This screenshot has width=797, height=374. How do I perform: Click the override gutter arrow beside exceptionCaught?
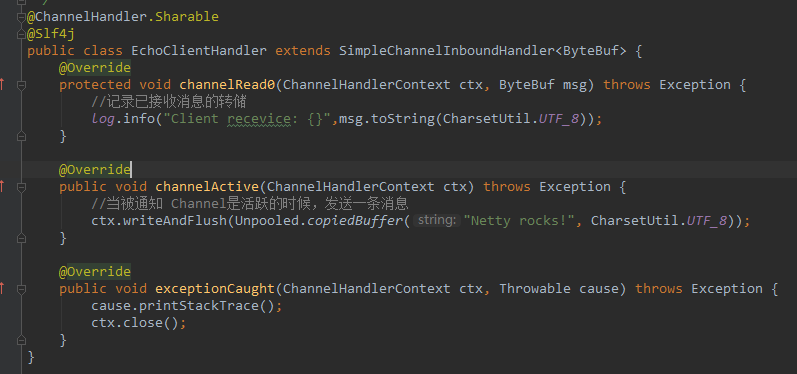2,289
